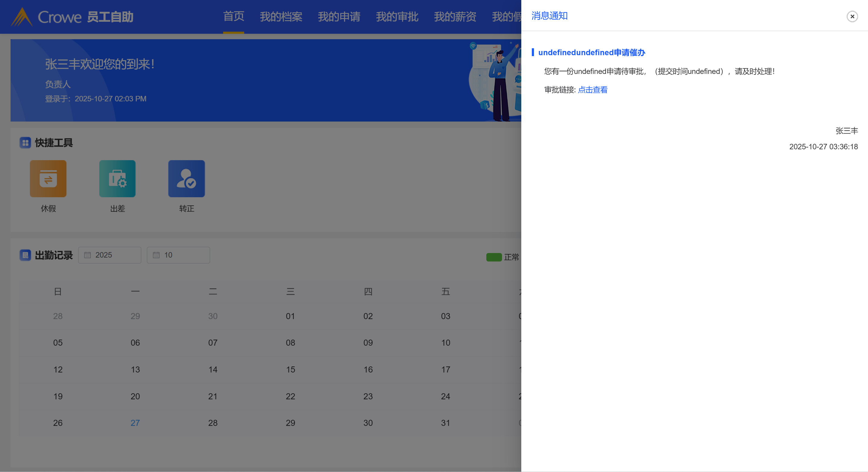Click the undefinedundefined申请催办 notification title
The image size is (868, 472).
pos(591,52)
